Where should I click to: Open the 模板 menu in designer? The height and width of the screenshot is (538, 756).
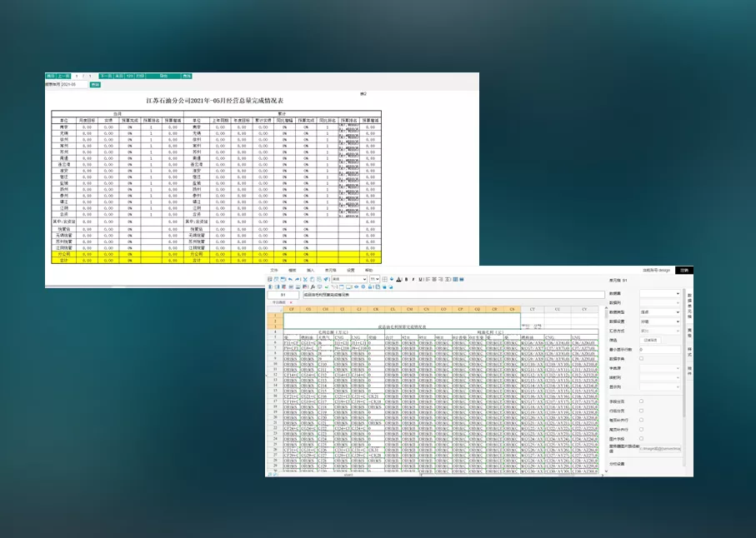(x=293, y=270)
